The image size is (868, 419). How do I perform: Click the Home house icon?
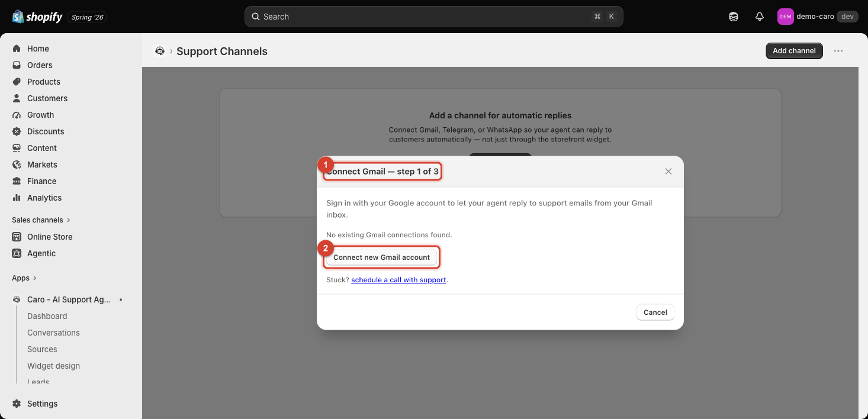[x=17, y=49]
